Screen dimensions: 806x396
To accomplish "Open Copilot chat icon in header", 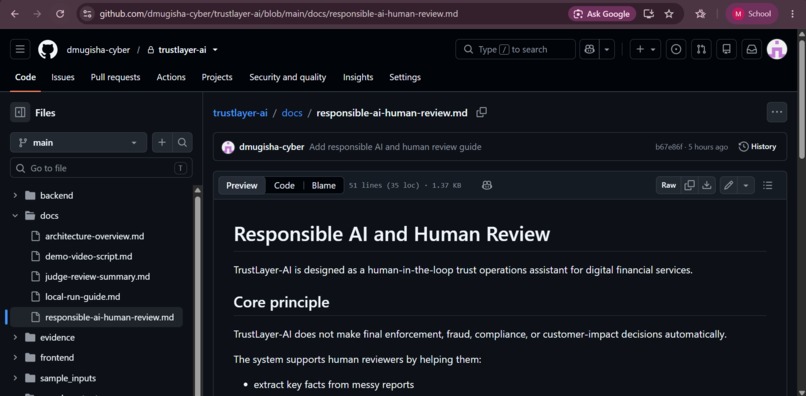I will [x=589, y=49].
